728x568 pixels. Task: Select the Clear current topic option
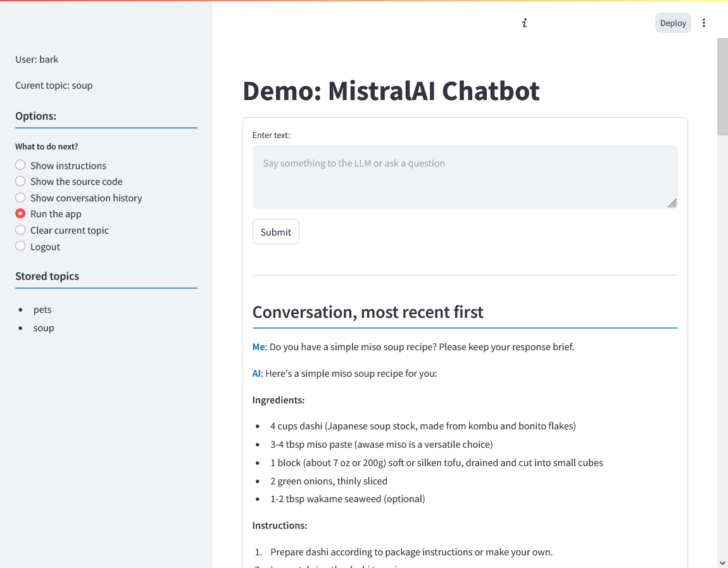tap(62, 230)
